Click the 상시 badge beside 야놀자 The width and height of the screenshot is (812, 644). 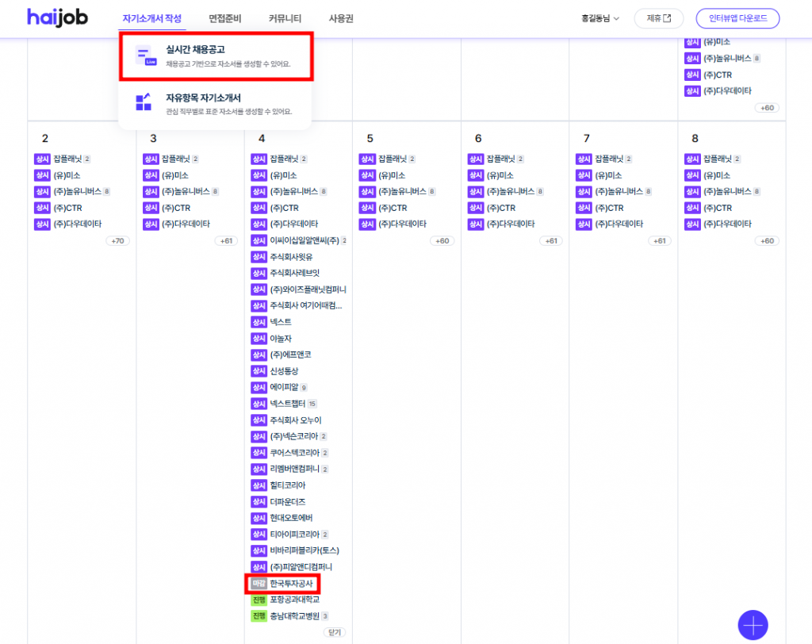259,339
